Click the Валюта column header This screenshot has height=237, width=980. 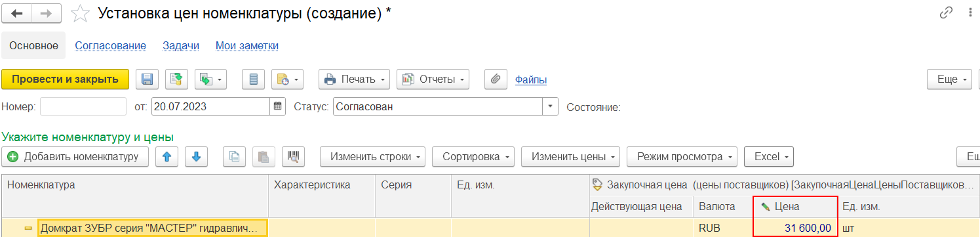724,207
